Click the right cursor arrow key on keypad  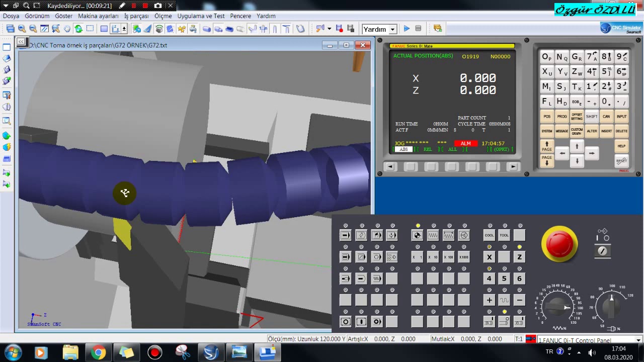pos(592,153)
